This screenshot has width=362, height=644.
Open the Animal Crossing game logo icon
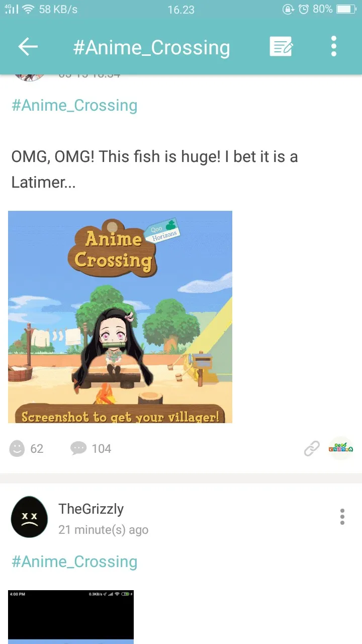[x=341, y=448]
